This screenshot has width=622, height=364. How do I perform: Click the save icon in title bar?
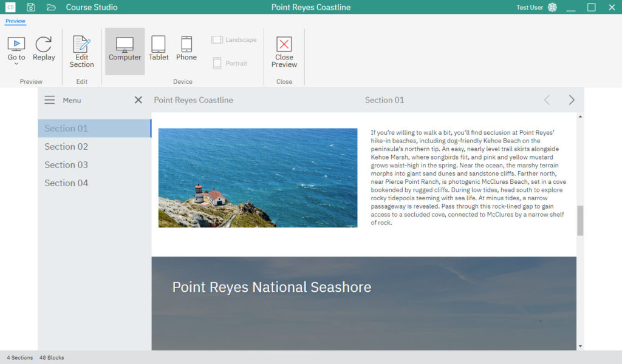coord(31,7)
